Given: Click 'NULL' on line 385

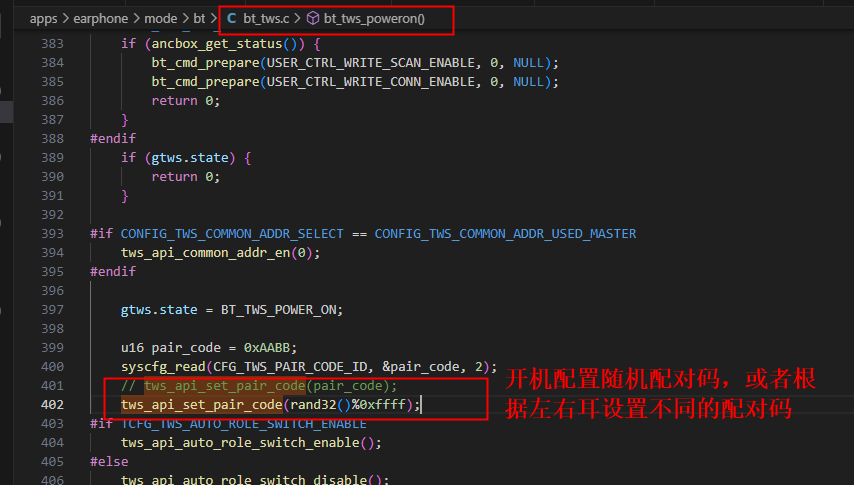Looking at the screenshot, I should click(x=528, y=82).
